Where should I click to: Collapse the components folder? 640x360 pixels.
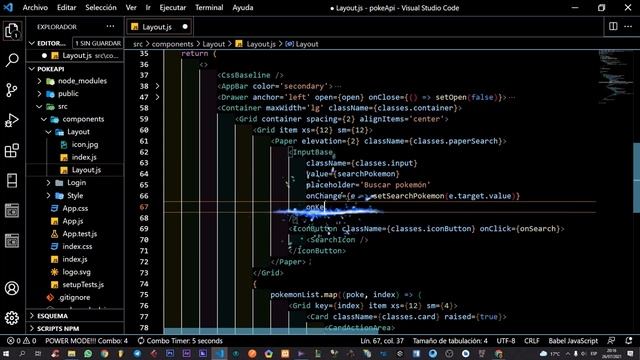(76, 119)
